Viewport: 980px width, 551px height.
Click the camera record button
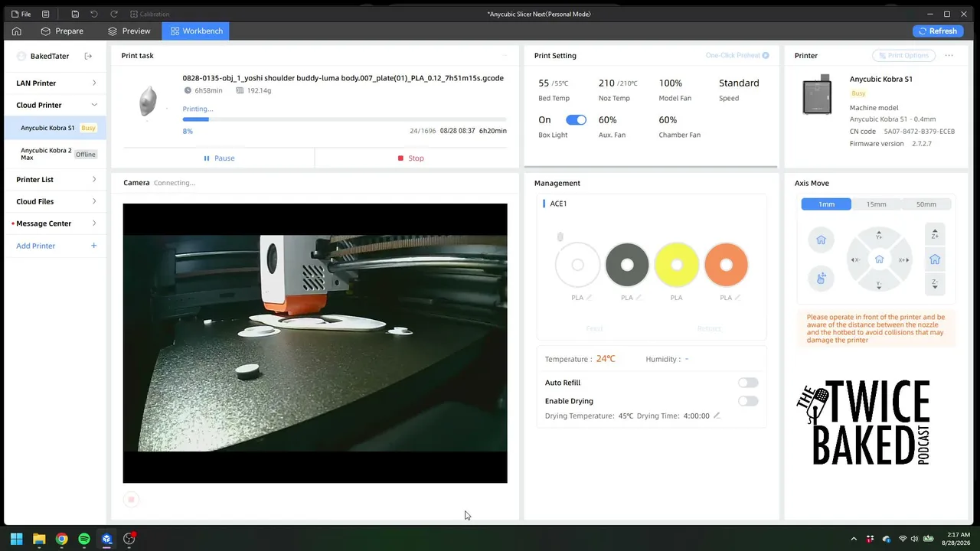[x=131, y=500]
